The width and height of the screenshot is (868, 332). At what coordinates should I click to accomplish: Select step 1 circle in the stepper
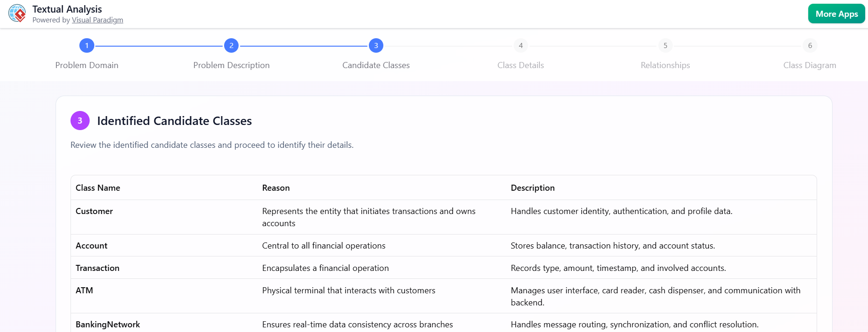[87, 46]
